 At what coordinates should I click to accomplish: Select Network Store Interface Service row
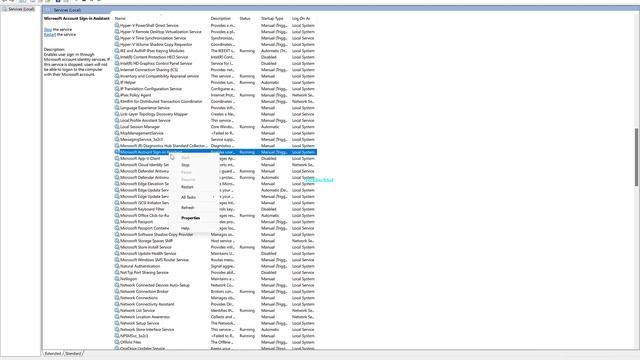[x=216, y=329]
